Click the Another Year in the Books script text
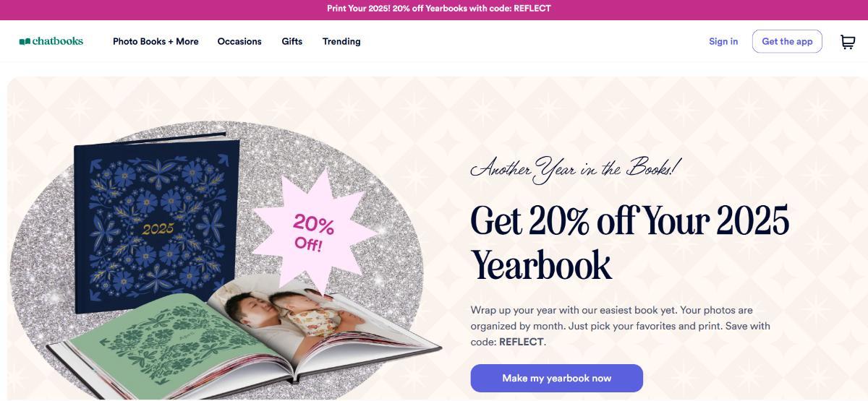This screenshot has width=868, height=401. (576, 168)
